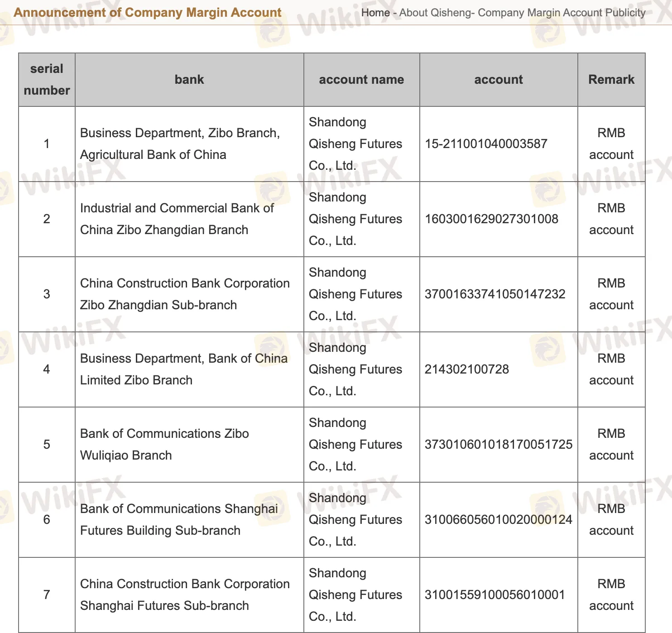Click account number 214302100728

[x=466, y=369]
